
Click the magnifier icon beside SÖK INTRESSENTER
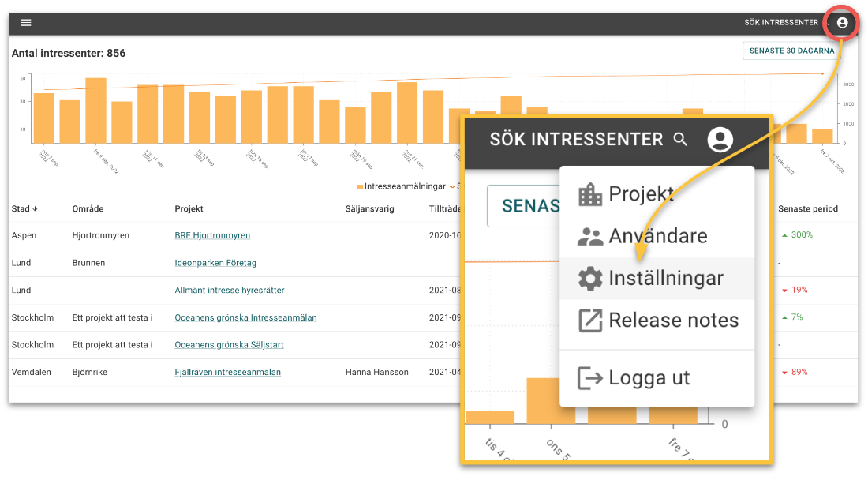click(680, 140)
